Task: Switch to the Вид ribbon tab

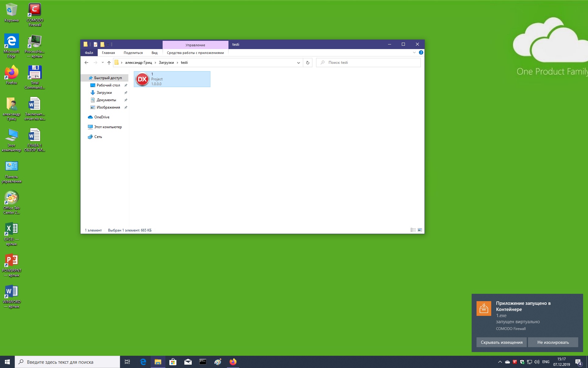Action: point(154,53)
